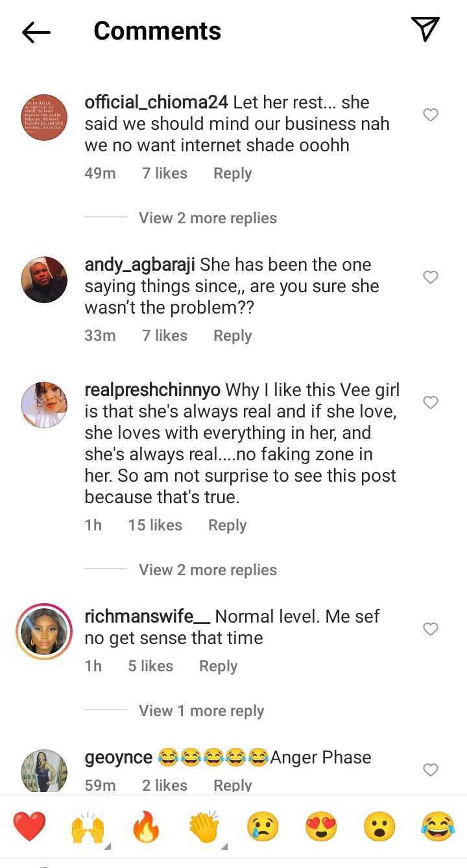Reply to richmanswife__ comment
The width and height of the screenshot is (467, 868).
[218, 666]
